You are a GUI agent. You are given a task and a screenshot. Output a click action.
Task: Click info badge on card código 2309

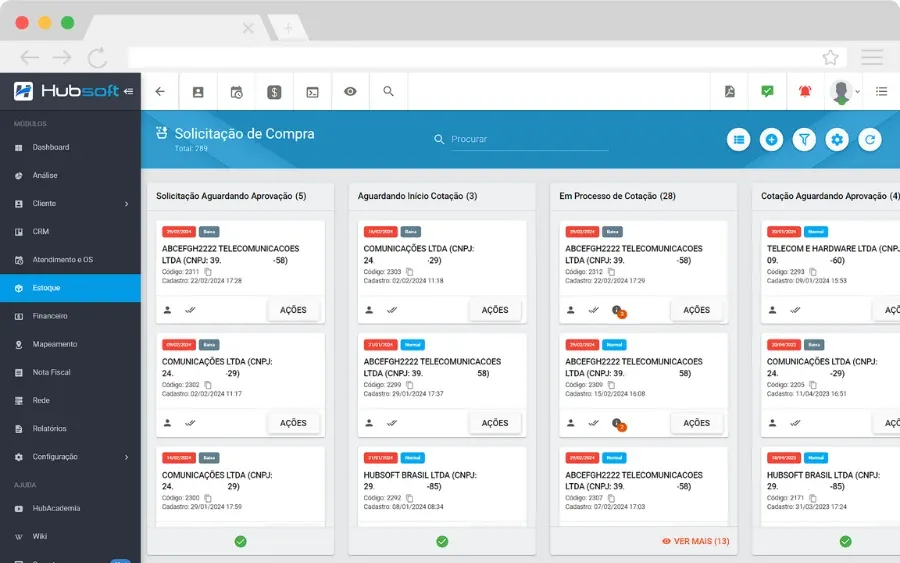tap(619, 424)
